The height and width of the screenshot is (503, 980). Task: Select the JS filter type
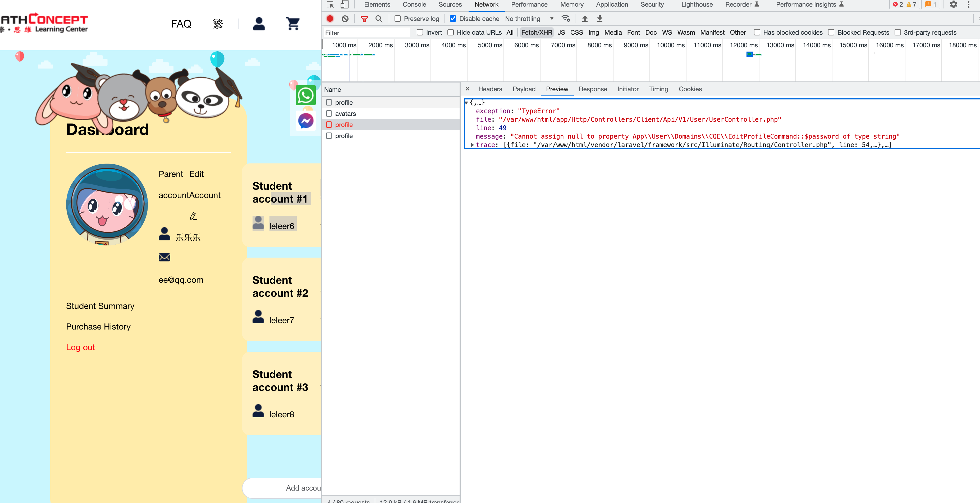pos(561,32)
